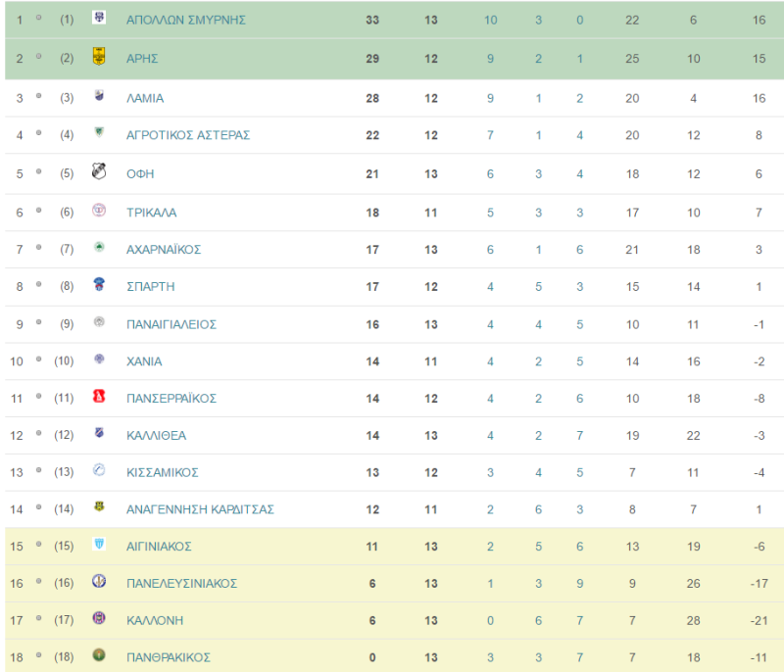Open the ΛΑΜΙΑ team page link
This screenshot has height=672, width=784.
(145, 98)
